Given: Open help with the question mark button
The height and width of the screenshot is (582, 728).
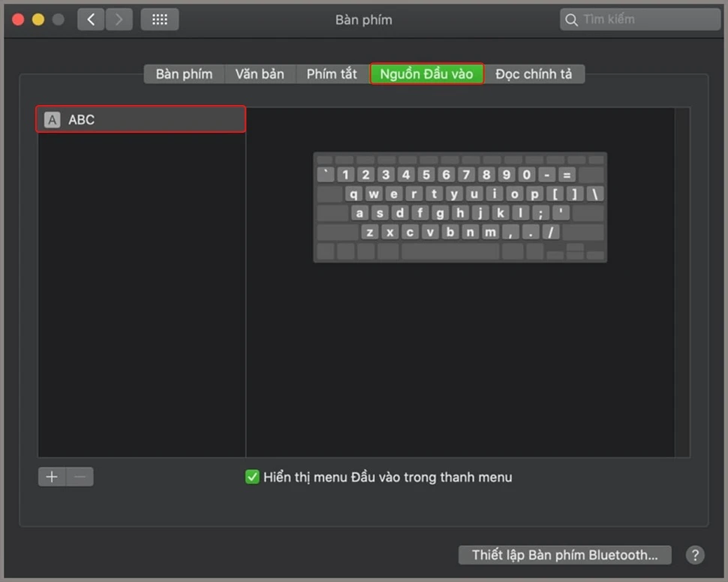Looking at the screenshot, I should (695, 555).
